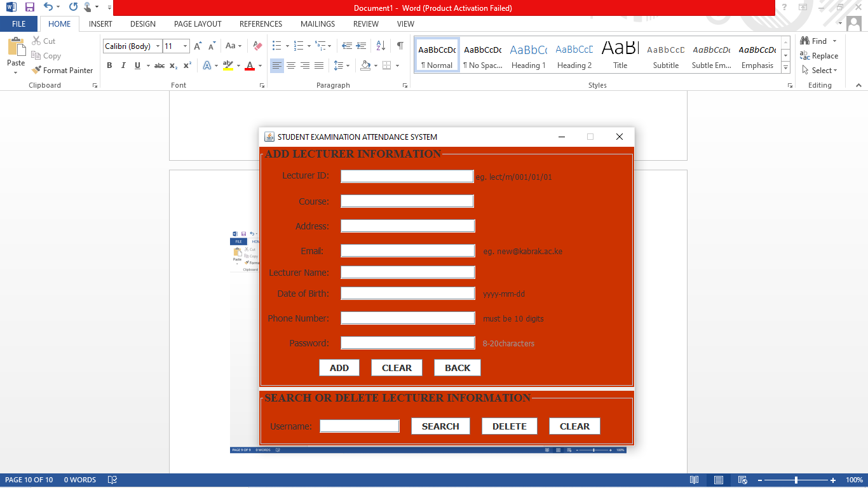The height and width of the screenshot is (488, 868).
Task: Select center text alignment
Action: 290,65
